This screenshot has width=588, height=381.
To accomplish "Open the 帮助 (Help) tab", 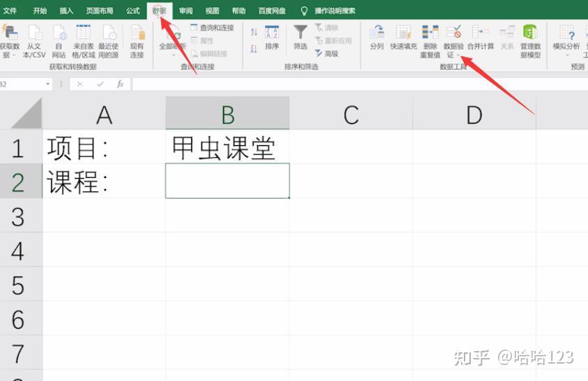I will click(x=239, y=10).
